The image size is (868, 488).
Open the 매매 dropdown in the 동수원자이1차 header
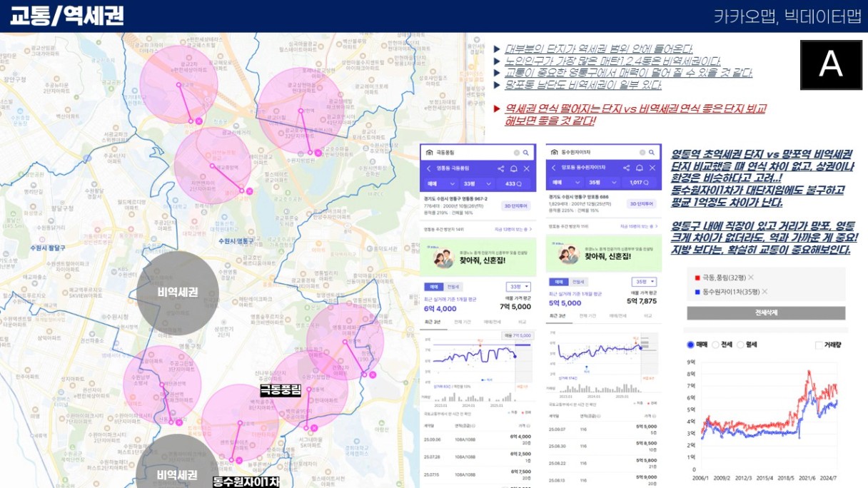click(567, 183)
